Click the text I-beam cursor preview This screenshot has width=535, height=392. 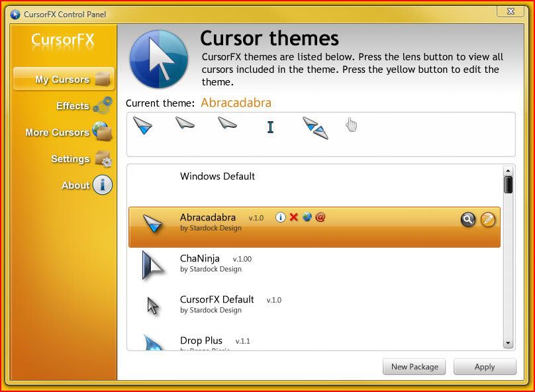click(x=270, y=126)
